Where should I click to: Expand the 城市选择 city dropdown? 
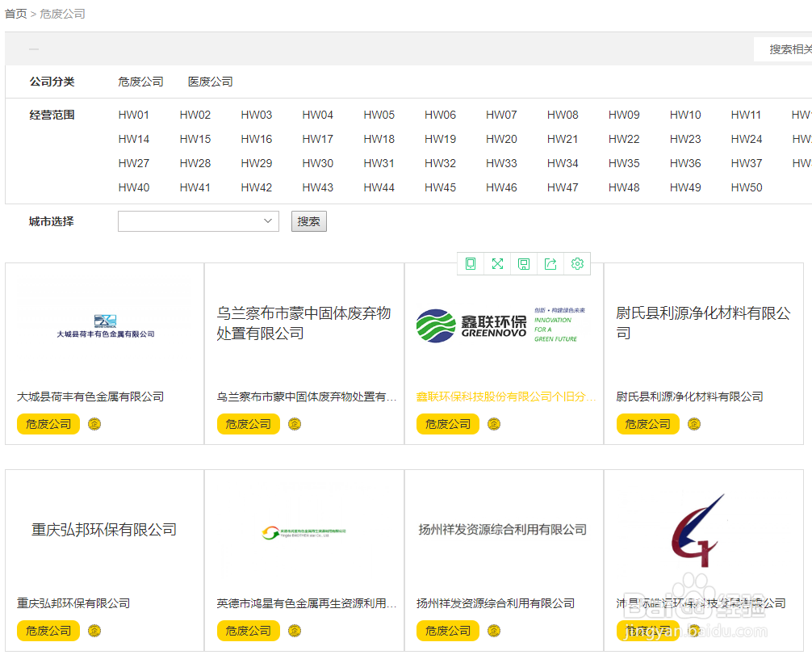[x=199, y=221]
